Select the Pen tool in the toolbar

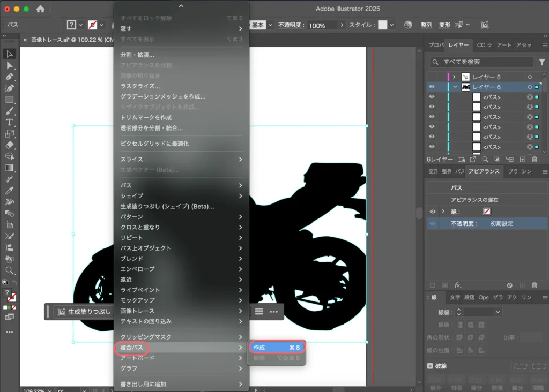point(10,77)
